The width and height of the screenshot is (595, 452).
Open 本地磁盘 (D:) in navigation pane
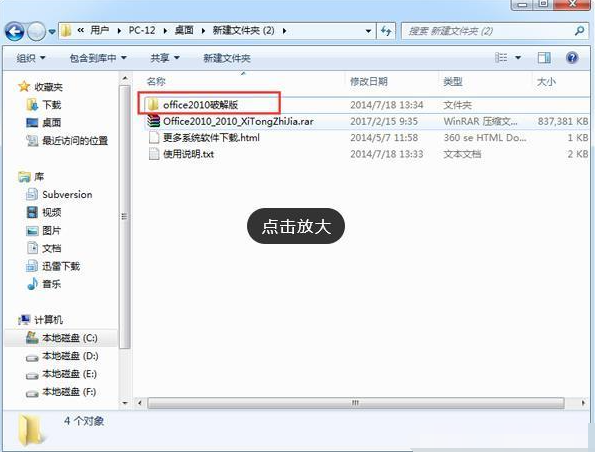coord(62,356)
